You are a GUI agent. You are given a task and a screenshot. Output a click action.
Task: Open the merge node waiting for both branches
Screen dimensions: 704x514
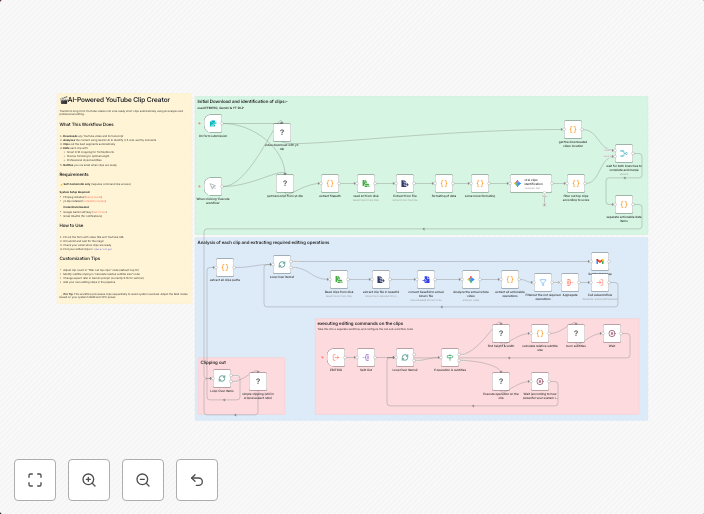[624, 154]
